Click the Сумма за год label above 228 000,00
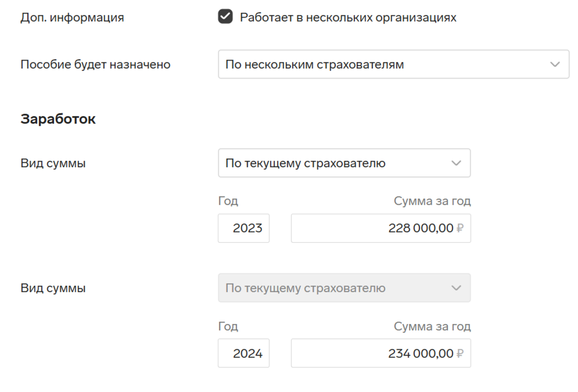This screenshot has width=578, height=392. click(x=432, y=201)
